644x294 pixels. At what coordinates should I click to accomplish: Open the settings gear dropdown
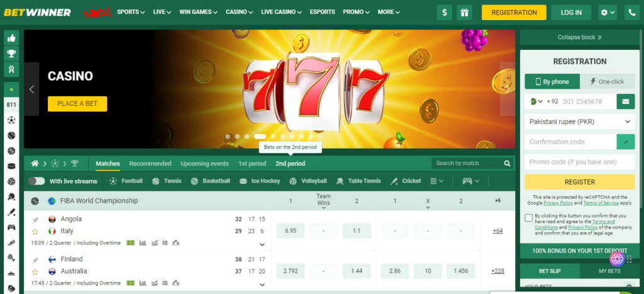(x=608, y=13)
